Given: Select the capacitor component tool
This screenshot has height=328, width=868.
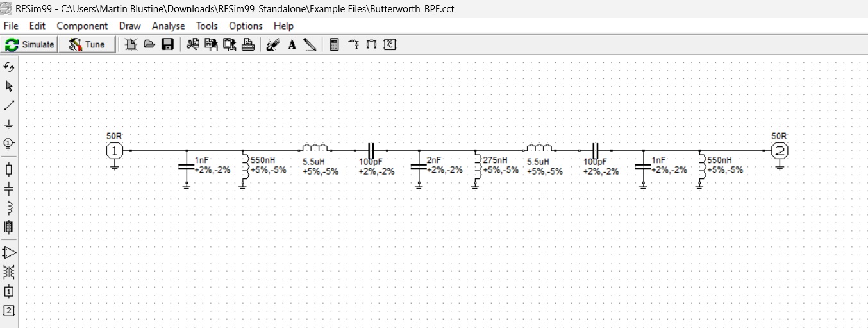Looking at the screenshot, I should [9, 189].
